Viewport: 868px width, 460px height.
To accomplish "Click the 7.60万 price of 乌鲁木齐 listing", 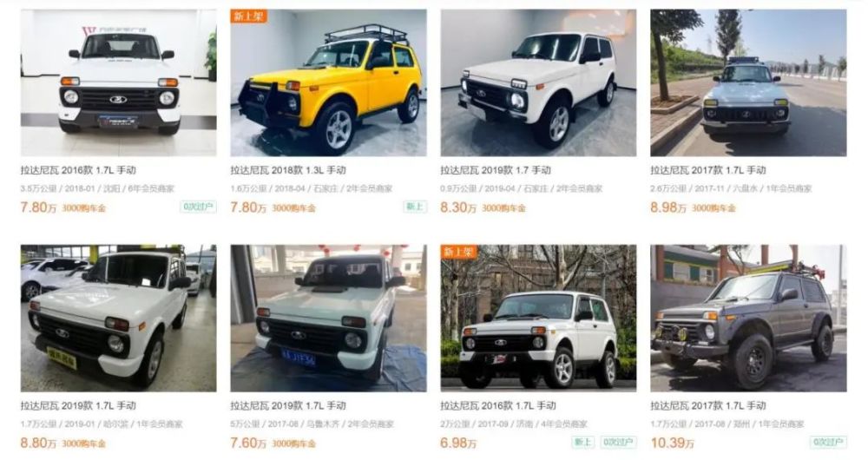I will [248, 443].
